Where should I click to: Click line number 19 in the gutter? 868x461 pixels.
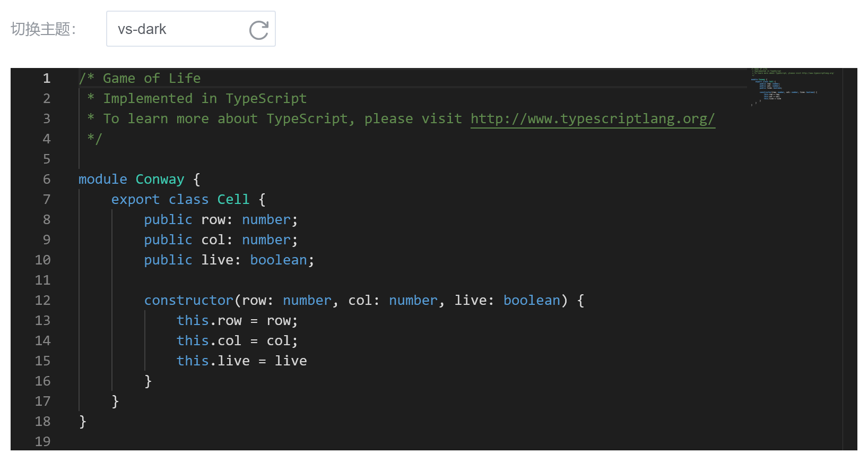pyautogui.click(x=43, y=442)
